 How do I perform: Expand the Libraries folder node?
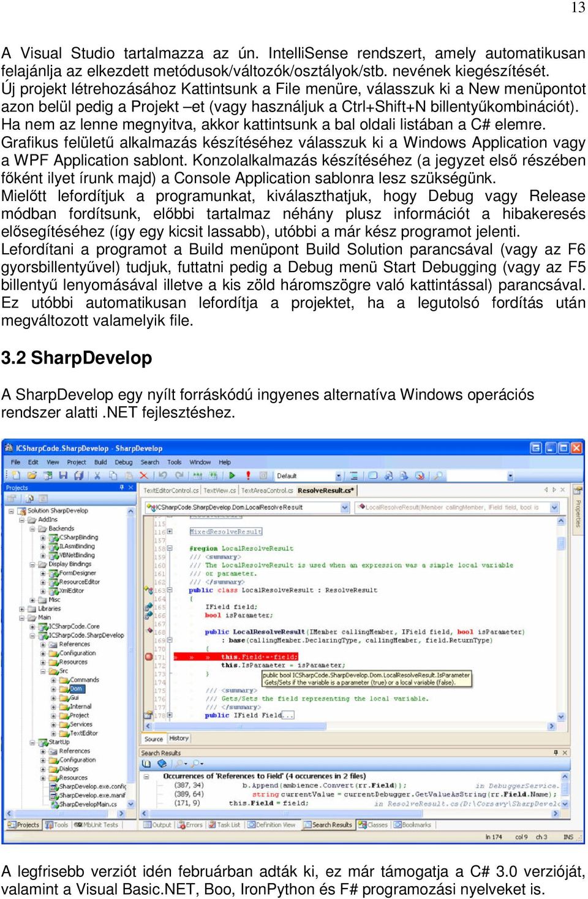22,609
